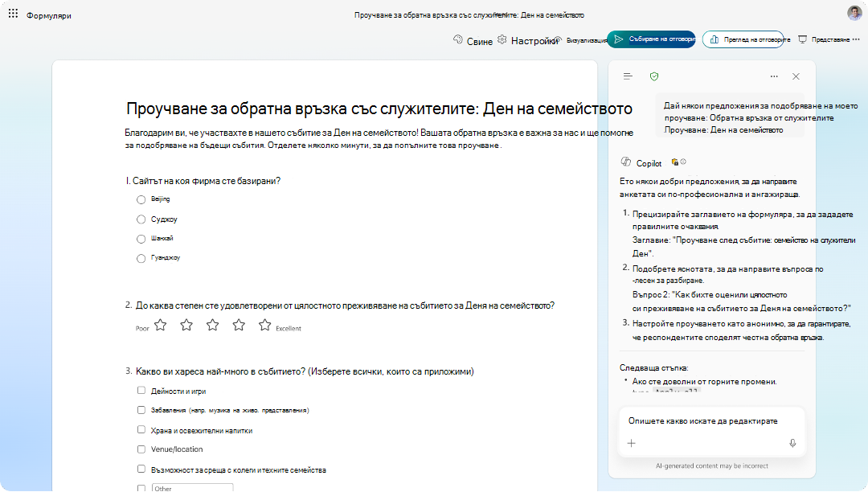Click the Other text input field

192,487
